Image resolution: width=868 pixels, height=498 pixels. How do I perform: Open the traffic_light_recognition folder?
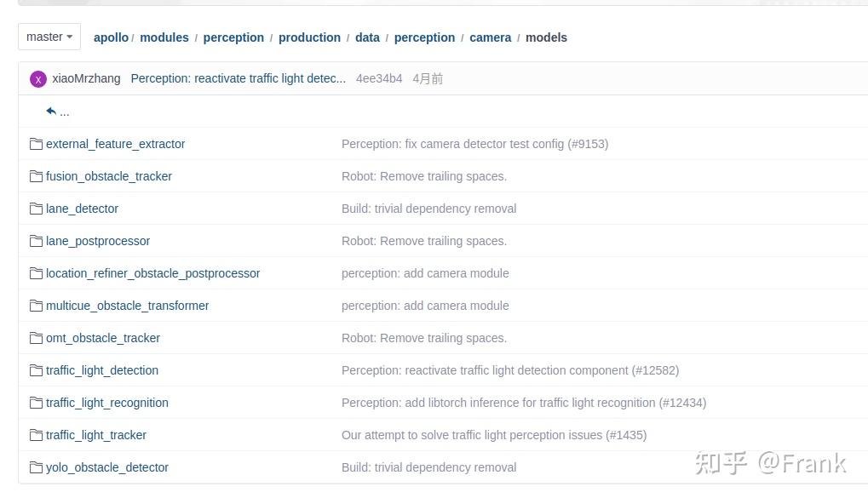(x=107, y=403)
